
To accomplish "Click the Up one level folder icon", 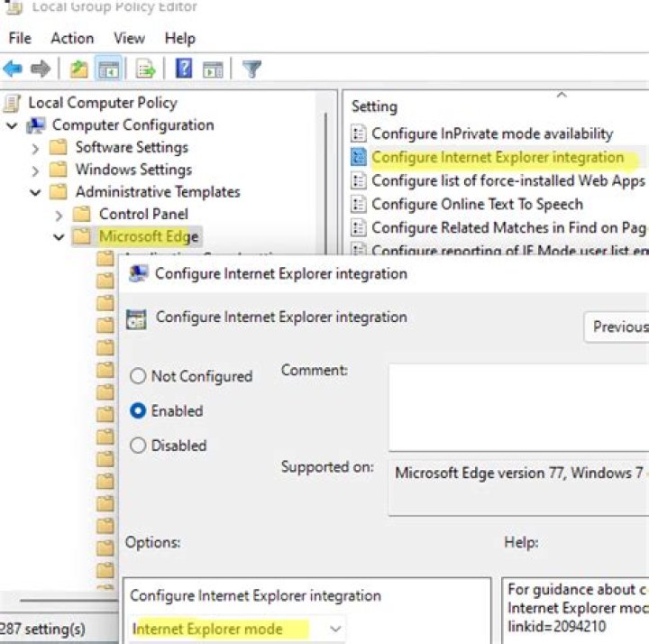I will click(x=78, y=69).
